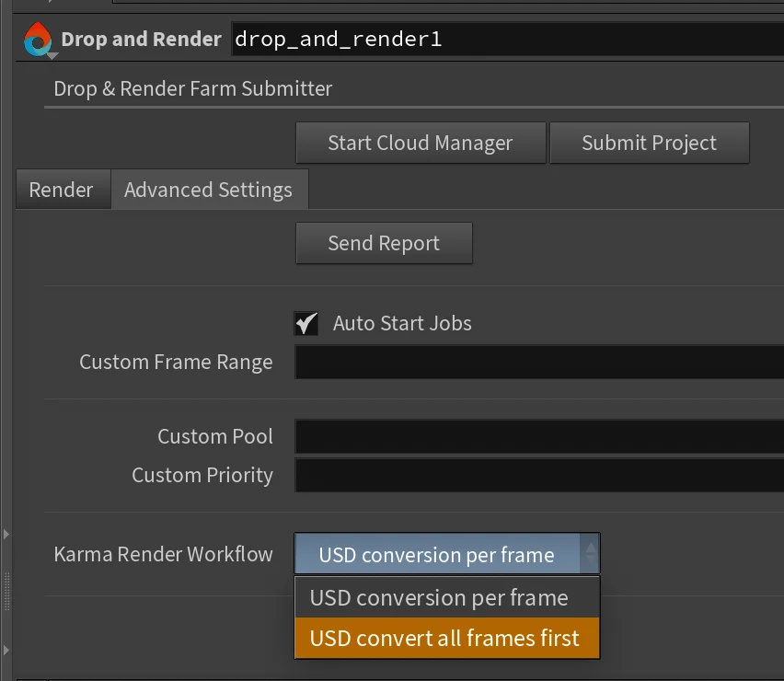This screenshot has width=784, height=681.
Task: Click the Send Report button
Action: (x=384, y=243)
